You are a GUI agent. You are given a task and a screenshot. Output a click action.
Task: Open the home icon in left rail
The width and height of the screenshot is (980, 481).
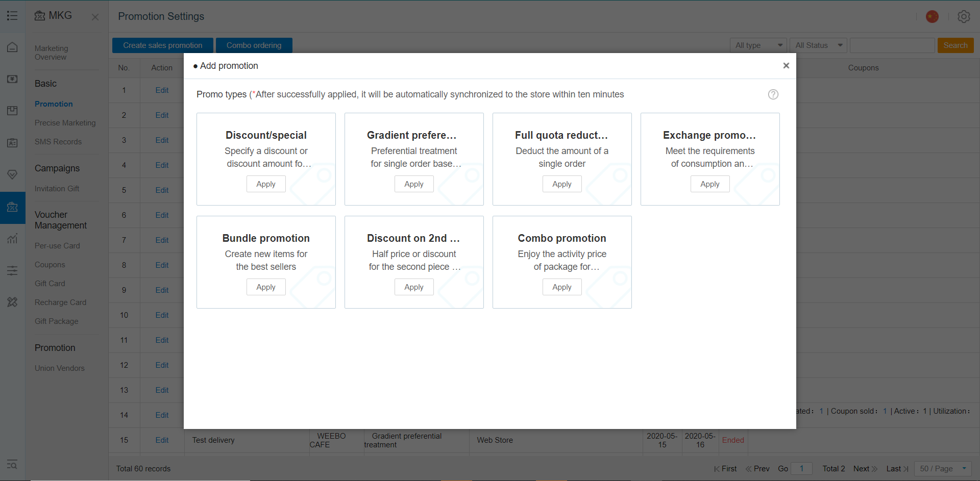coord(12,47)
